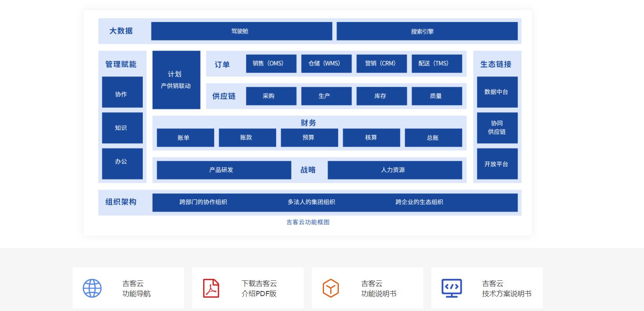Image resolution: width=644 pixels, height=311 pixels.
Task: Click the 质量 block
Action: tap(437, 96)
